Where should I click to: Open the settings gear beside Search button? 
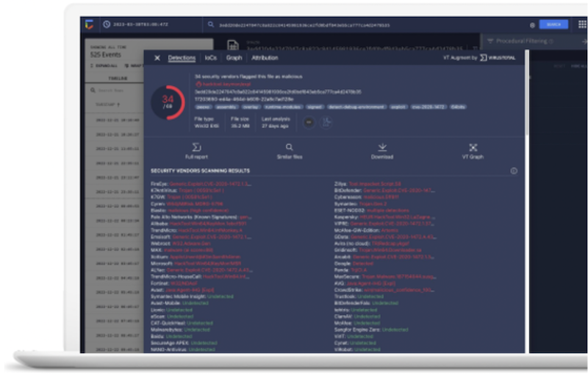(x=532, y=25)
